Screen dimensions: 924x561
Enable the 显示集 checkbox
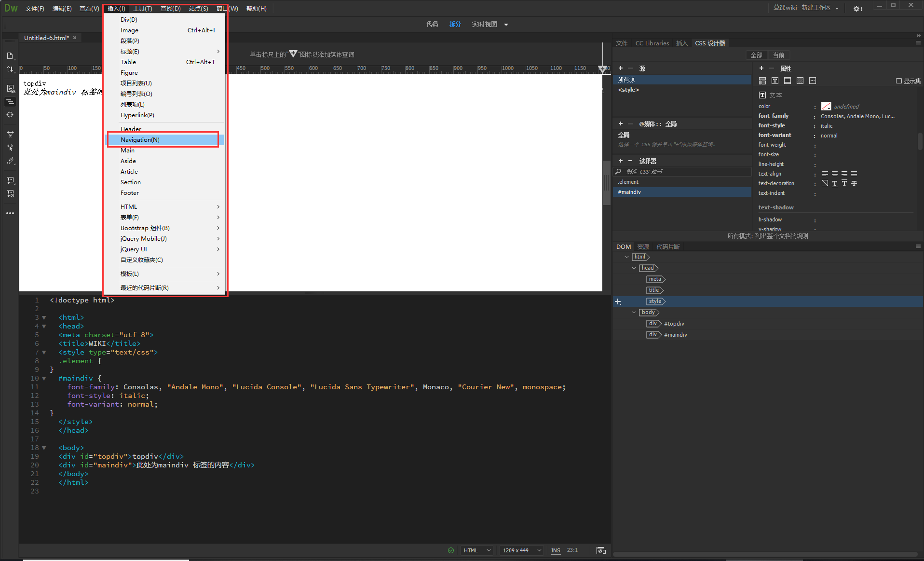tap(899, 81)
